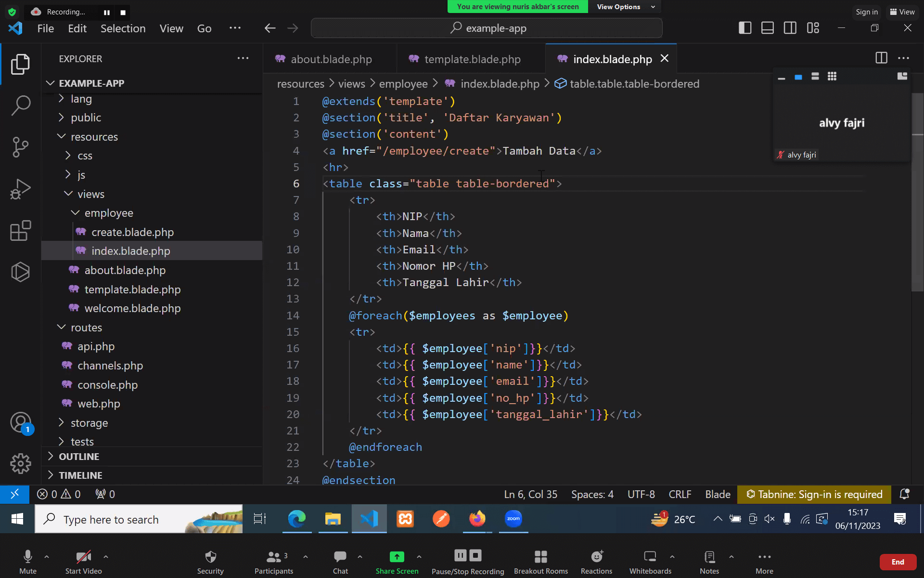Click the Run and Debug icon in sidebar
Viewport: 924px width, 578px height.
pyautogui.click(x=20, y=188)
